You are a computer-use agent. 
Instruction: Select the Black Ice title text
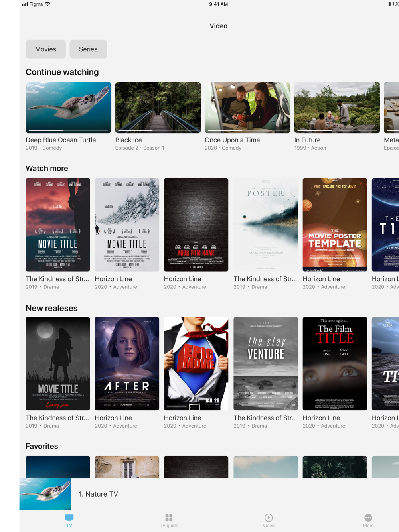(128, 140)
